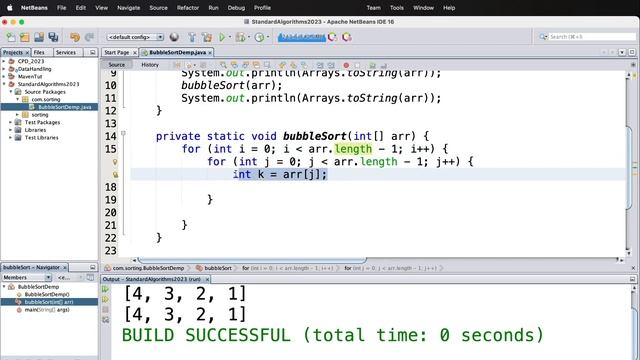Open the Refactor menu

click(x=188, y=8)
